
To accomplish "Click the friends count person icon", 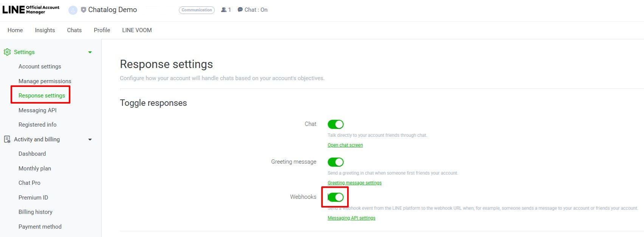I will point(224,10).
